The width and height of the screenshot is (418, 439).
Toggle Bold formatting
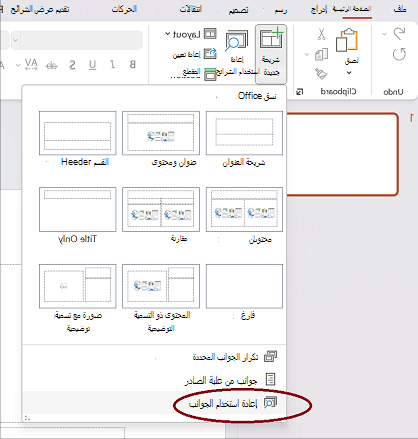[x=132, y=64]
